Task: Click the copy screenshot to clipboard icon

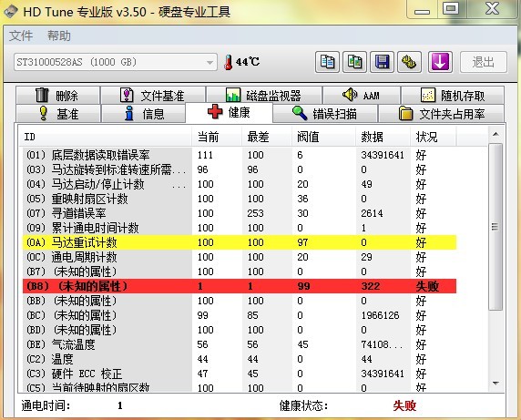Action: [x=354, y=62]
